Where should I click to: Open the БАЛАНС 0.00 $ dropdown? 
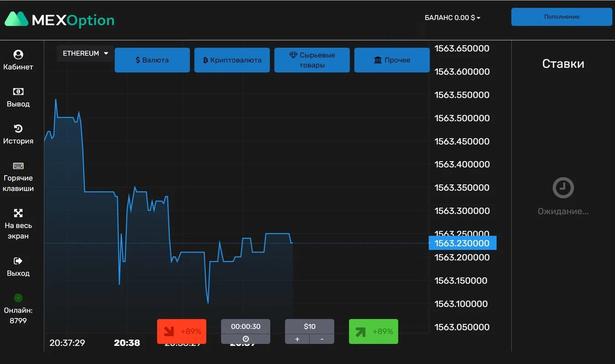tap(452, 18)
